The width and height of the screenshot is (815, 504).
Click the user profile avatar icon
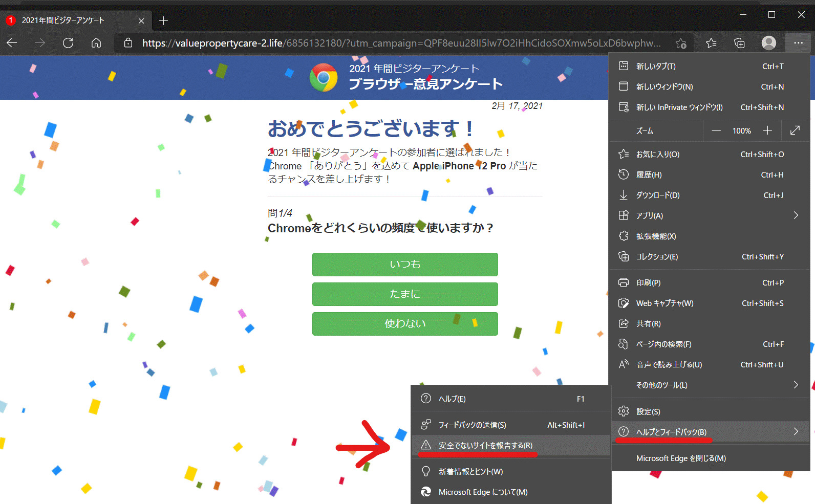[x=768, y=43]
